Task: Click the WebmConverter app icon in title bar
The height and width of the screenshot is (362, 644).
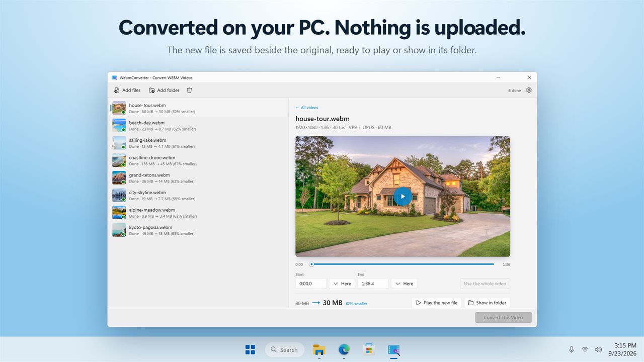Action: click(115, 78)
